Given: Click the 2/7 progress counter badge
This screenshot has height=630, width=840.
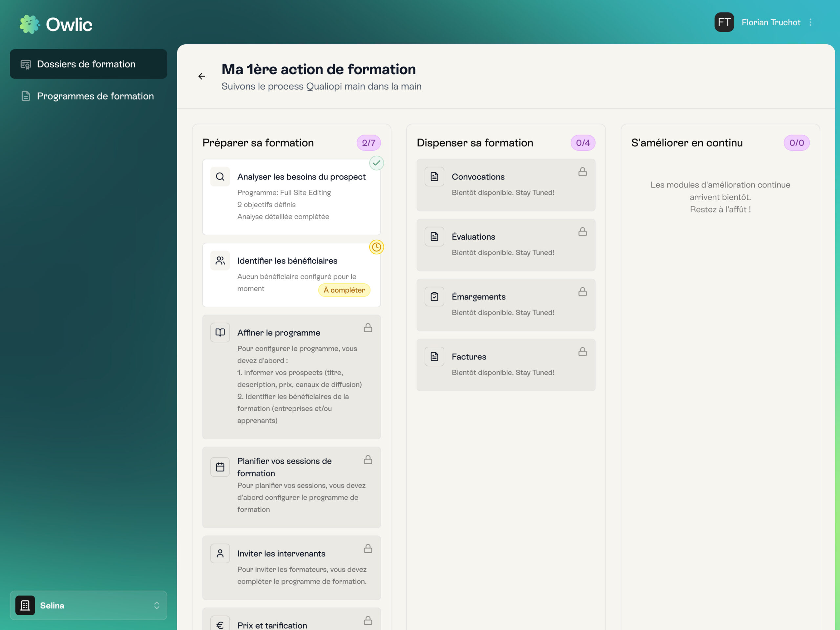Looking at the screenshot, I should pyautogui.click(x=368, y=143).
